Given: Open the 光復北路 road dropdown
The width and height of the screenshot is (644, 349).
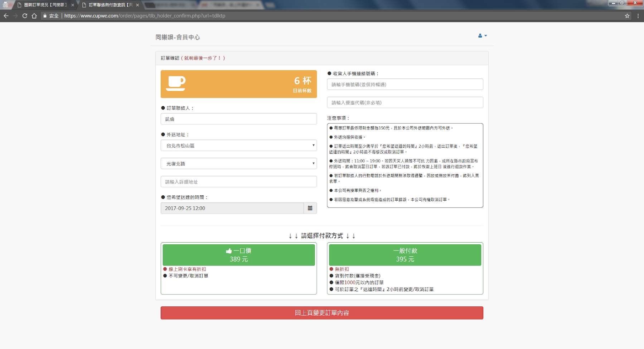Looking at the screenshot, I should point(239,164).
